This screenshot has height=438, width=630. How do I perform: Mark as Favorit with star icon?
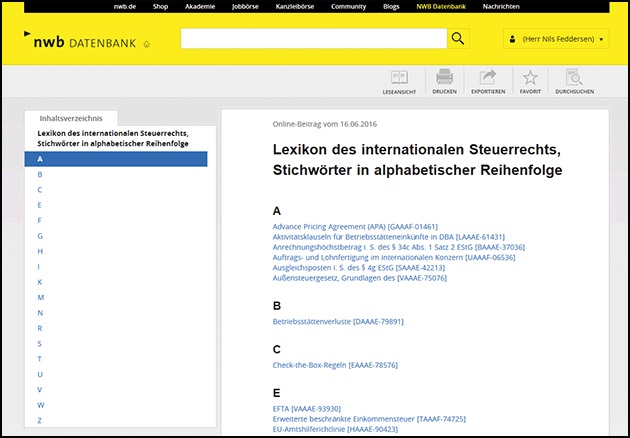[530, 78]
